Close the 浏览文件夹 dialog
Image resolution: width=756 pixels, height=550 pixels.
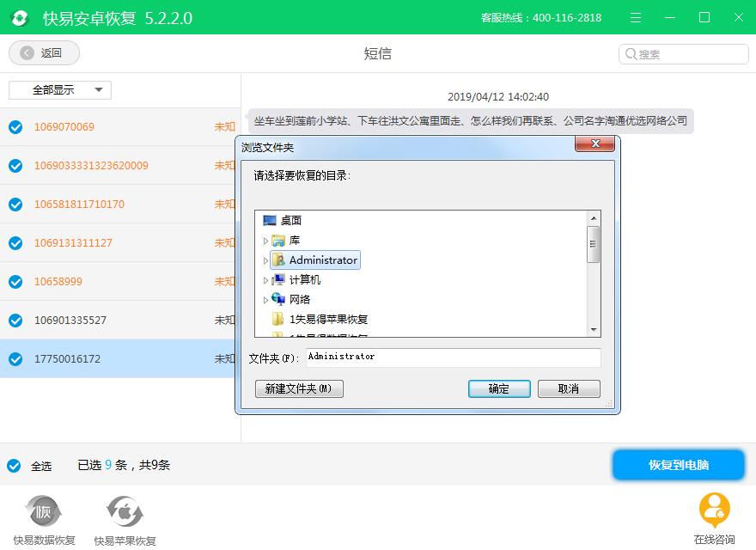click(x=595, y=144)
